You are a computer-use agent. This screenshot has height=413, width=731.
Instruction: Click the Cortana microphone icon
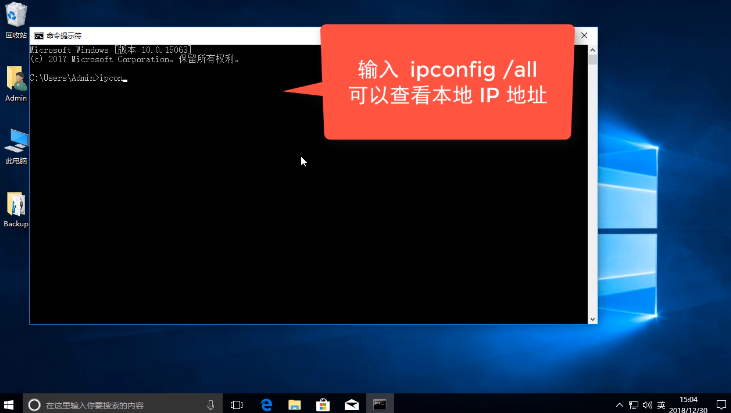click(x=211, y=404)
